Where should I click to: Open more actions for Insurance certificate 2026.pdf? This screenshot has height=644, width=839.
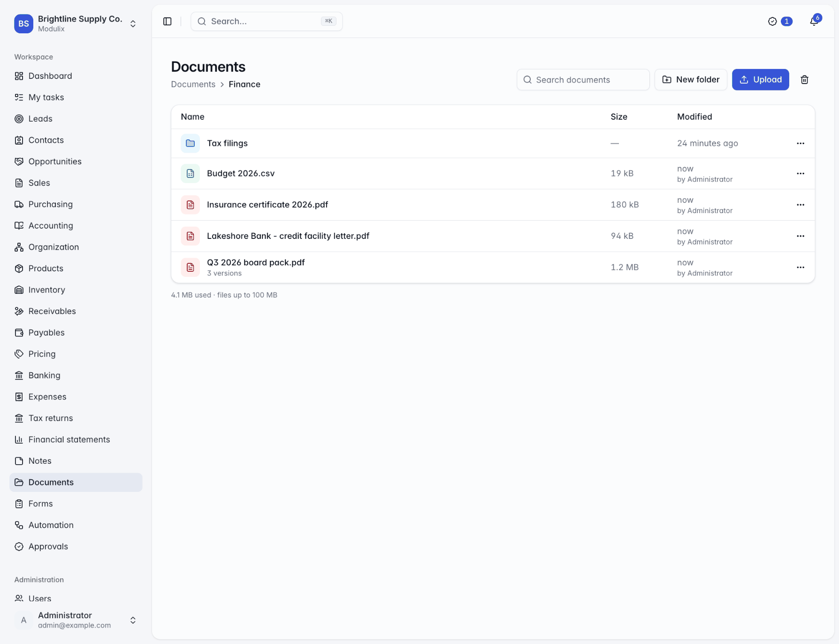tap(801, 205)
